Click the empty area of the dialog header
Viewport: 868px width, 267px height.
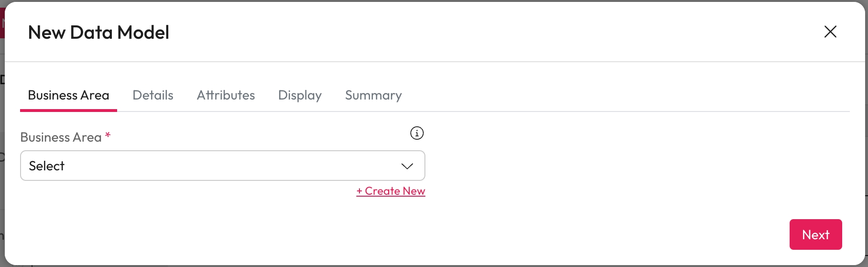pyautogui.click(x=478, y=32)
